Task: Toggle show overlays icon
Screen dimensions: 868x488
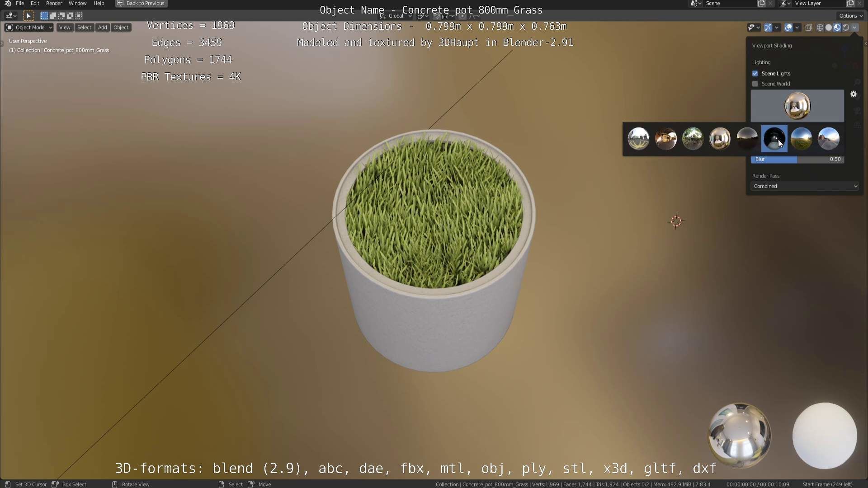Action: [788, 28]
